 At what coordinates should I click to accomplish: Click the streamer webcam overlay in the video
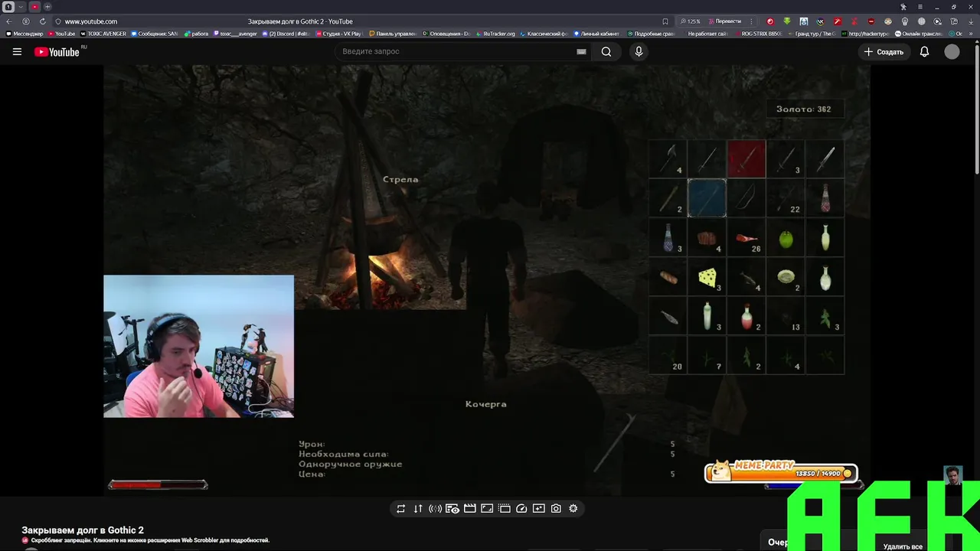pyautogui.click(x=198, y=347)
